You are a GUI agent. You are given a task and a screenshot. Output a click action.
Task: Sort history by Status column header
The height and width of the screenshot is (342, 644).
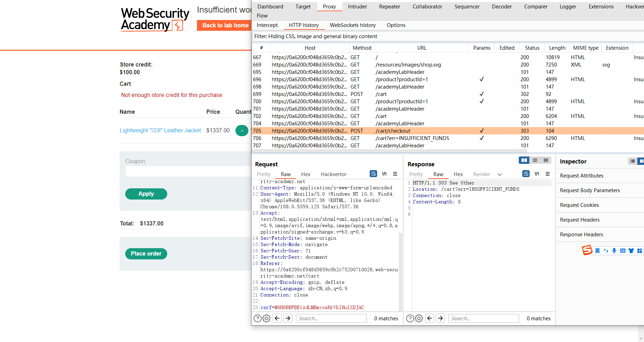(532, 48)
